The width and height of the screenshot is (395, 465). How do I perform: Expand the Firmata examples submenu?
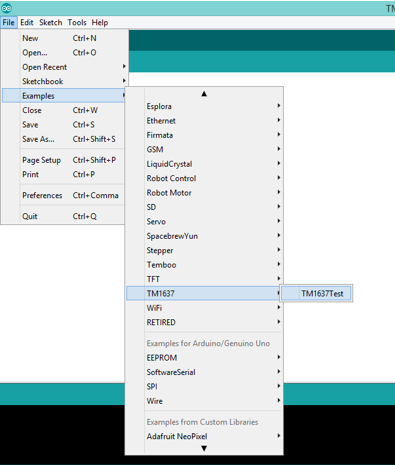(204, 135)
